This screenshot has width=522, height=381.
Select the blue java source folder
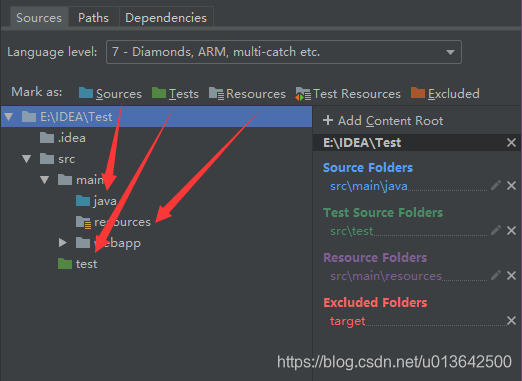[96, 201]
